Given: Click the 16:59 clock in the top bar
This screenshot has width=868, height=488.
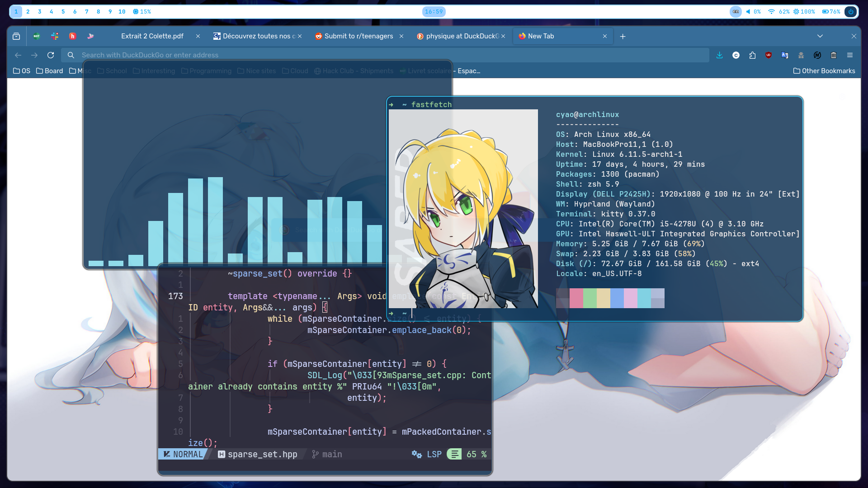Looking at the screenshot, I should (434, 12).
